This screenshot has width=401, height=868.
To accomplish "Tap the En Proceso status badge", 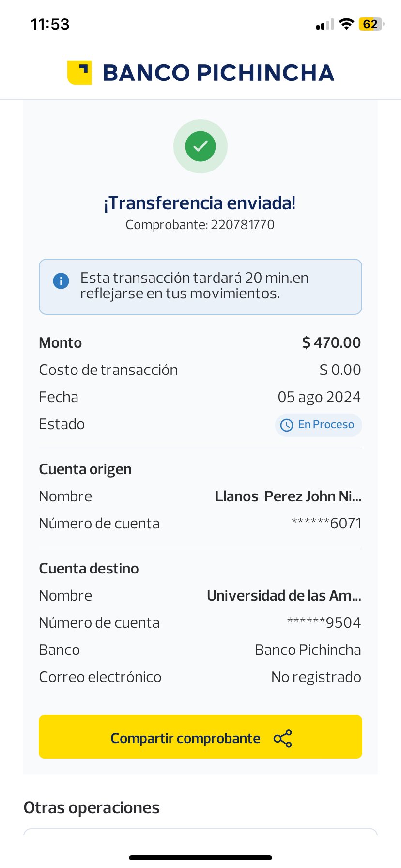I will click(x=318, y=425).
